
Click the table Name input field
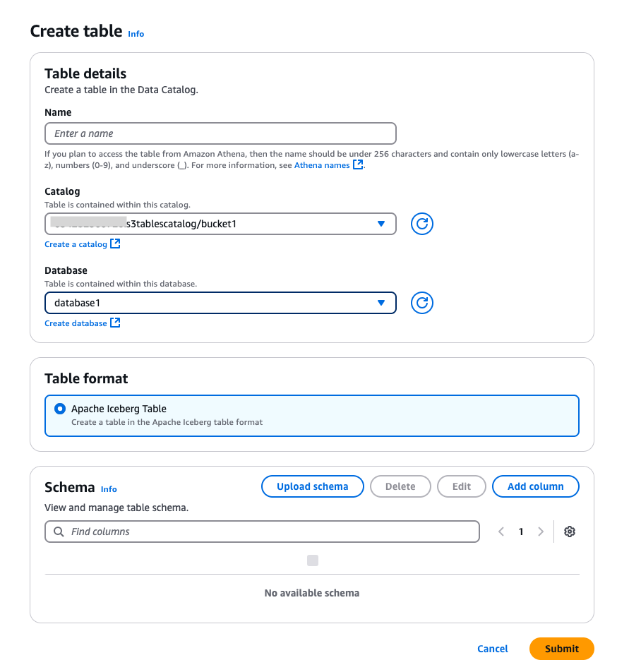[220, 133]
